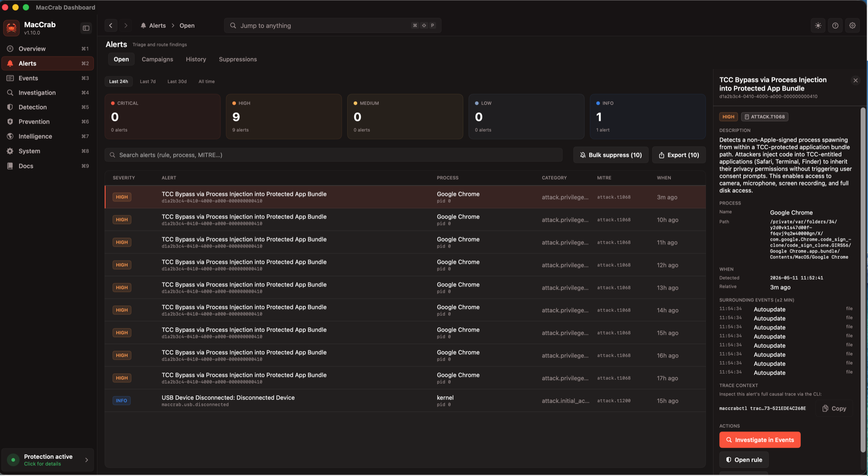Open the TCC Bypass alert from 10h ago
The width and height of the screenshot is (868, 476).
click(x=405, y=220)
